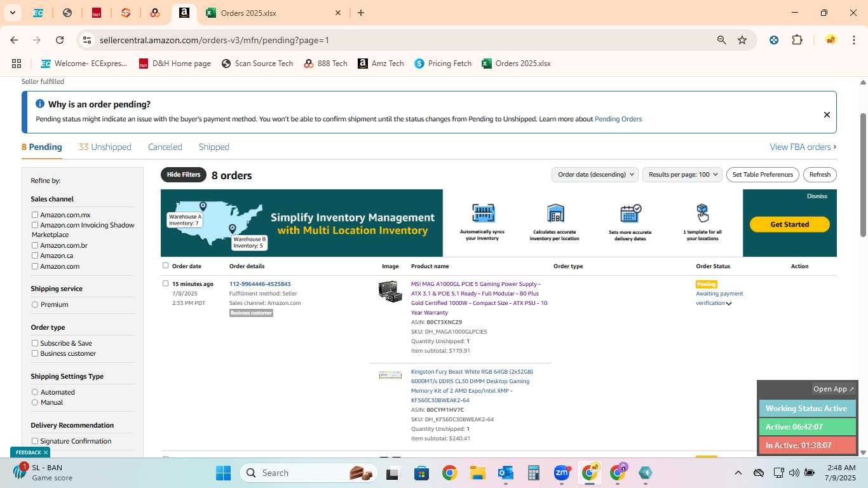Check the Amazon.ca sales channel

(35, 255)
